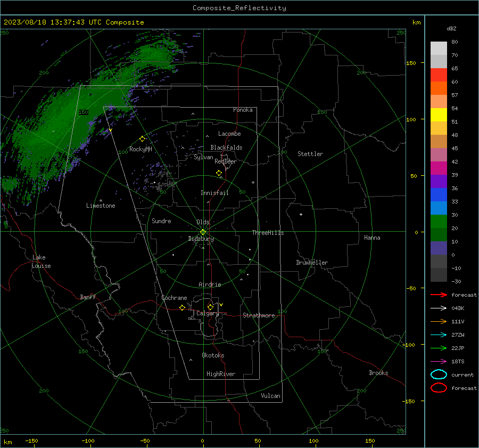Screen dimensions: 479x448
Task: Click the Blackfalds label
Action: point(226,148)
